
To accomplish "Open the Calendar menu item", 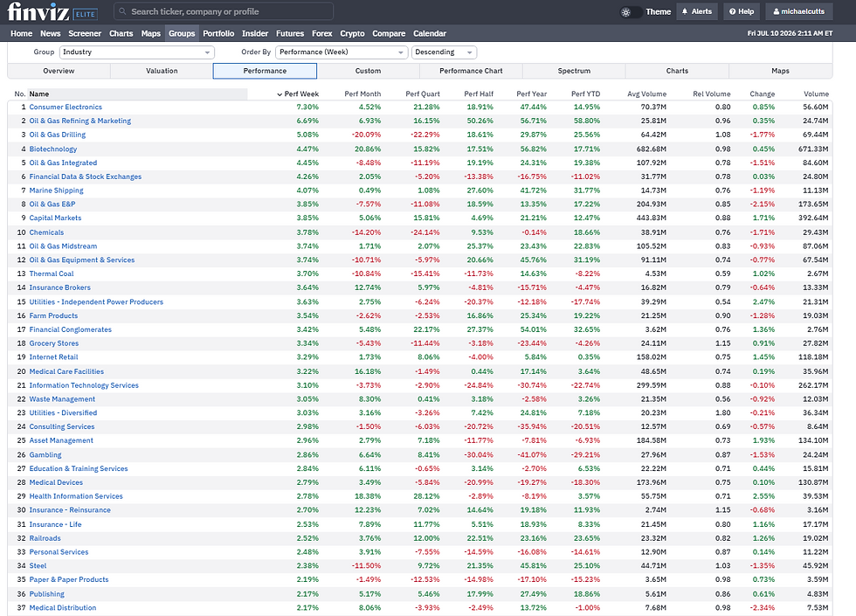I will pyautogui.click(x=430, y=33).
